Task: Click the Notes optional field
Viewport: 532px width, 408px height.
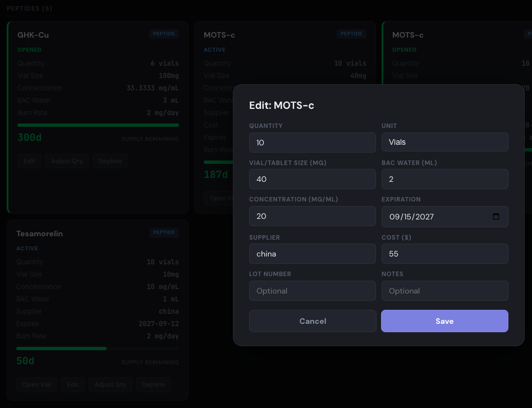Action: (x=444, y=291)
